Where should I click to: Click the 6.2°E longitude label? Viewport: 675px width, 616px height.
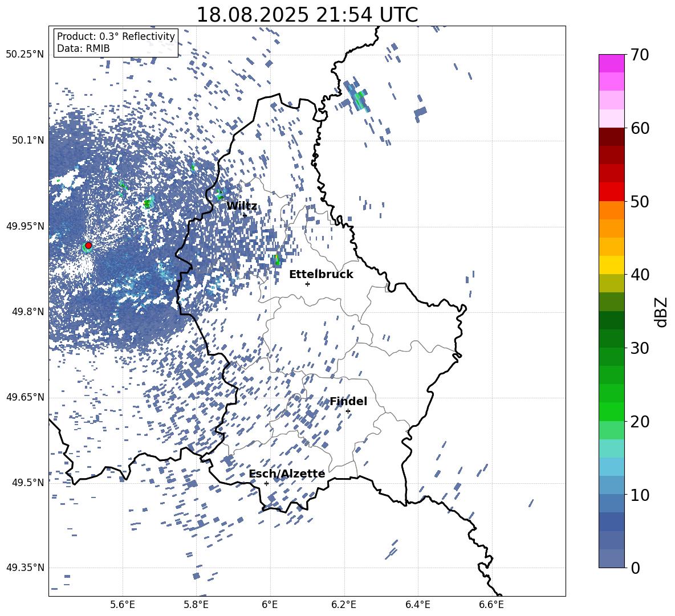pyautogui.click(x=344, y=605)
